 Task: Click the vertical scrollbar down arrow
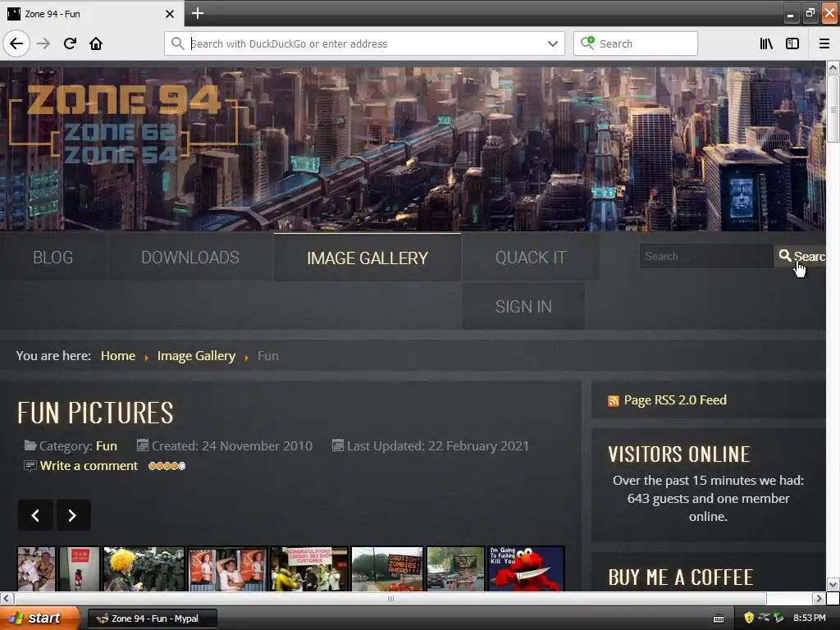pos(833,584)
